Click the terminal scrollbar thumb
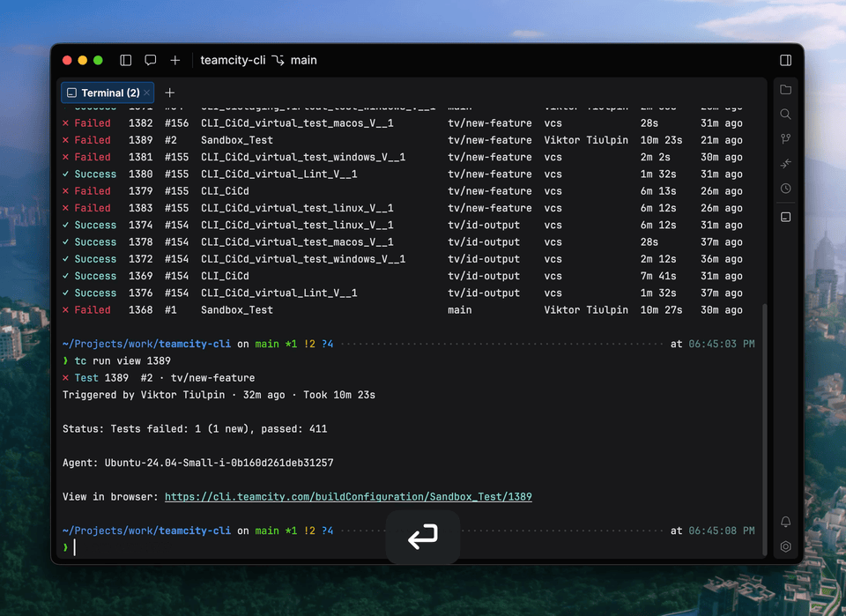Image resolution: width=846 pixels, height=616 pixels. 764,432
